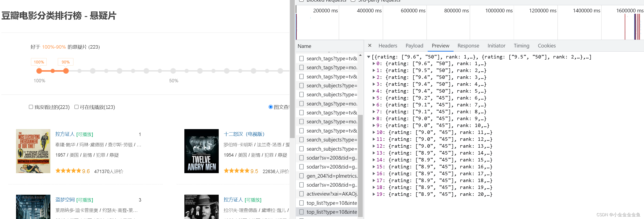Switch to the Headers tab
This screenshot has width=644, height=219.
[387, 46]
